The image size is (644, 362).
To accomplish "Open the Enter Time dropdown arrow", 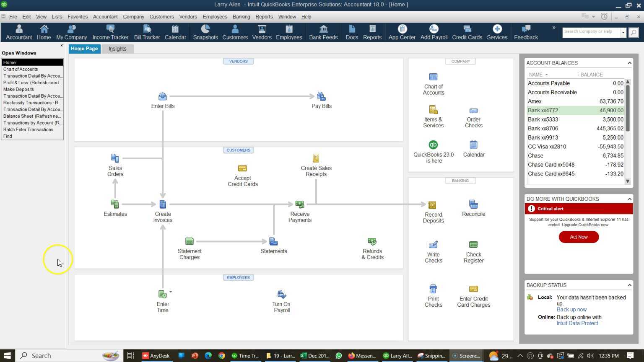I will [171, 292].
